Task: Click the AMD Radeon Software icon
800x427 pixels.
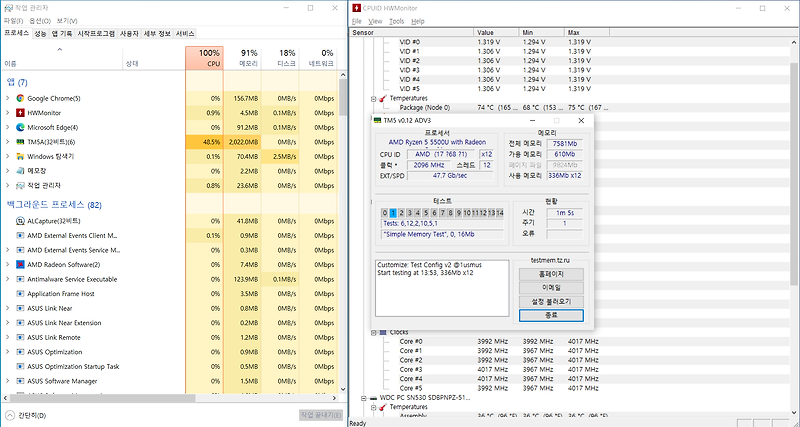Action: pos(20,264)
